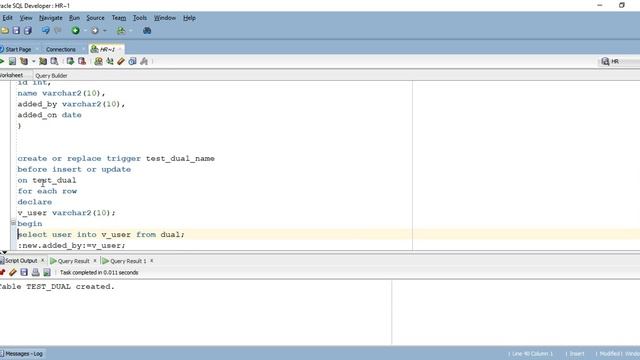Click the SQL Worksheet connection icon
Image resolution: width=640 pixels, height=360 pixels.
pos(121,31)
